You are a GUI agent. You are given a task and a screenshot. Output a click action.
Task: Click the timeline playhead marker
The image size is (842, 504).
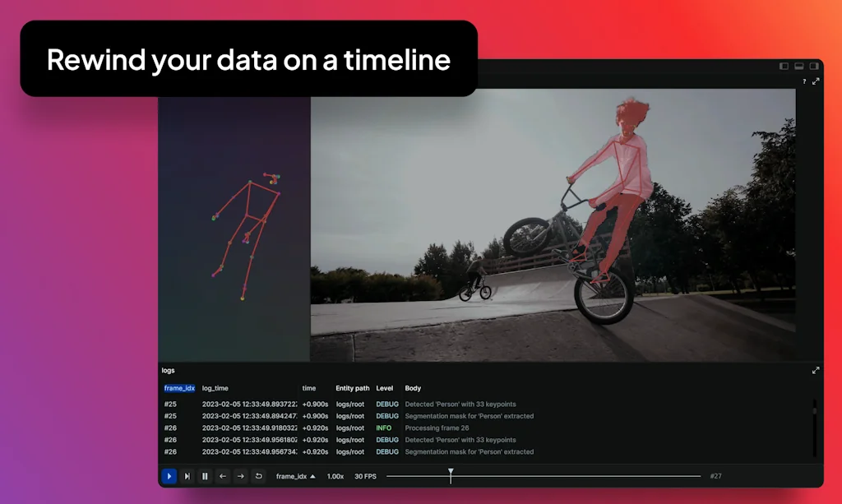coord(451,474)
